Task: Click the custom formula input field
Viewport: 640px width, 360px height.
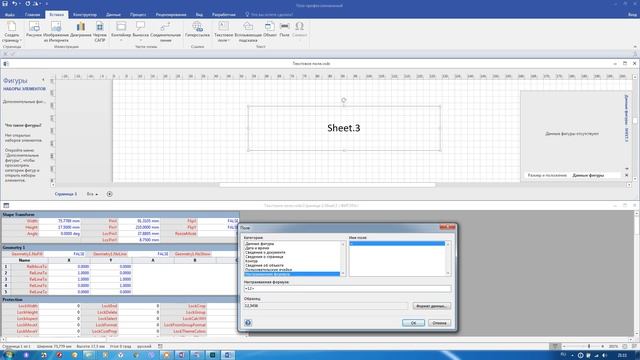Action: (x=347, y=289)
